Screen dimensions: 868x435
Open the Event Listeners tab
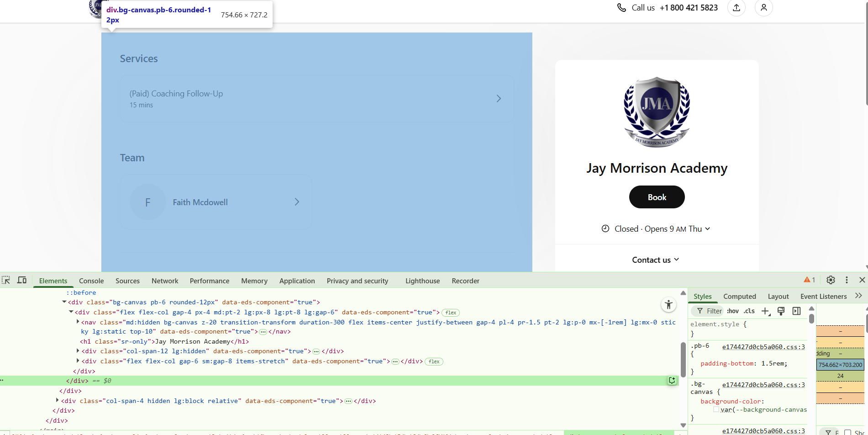coord(823,296)
